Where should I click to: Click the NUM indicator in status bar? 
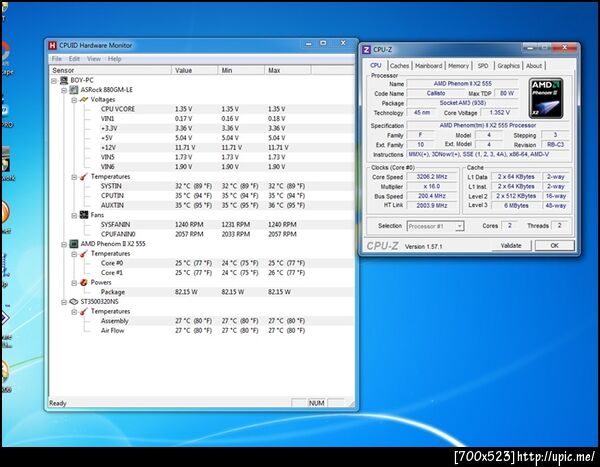tap(316, 403)
